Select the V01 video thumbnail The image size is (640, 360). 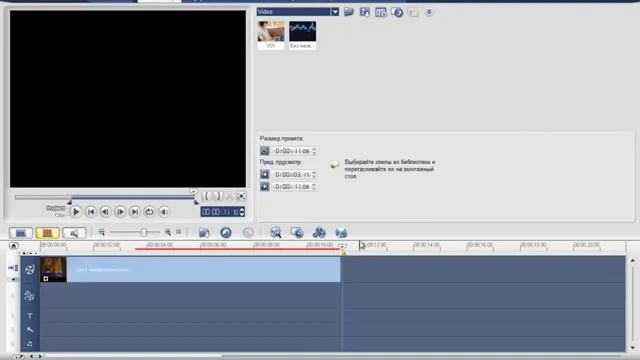click(271, 35)
